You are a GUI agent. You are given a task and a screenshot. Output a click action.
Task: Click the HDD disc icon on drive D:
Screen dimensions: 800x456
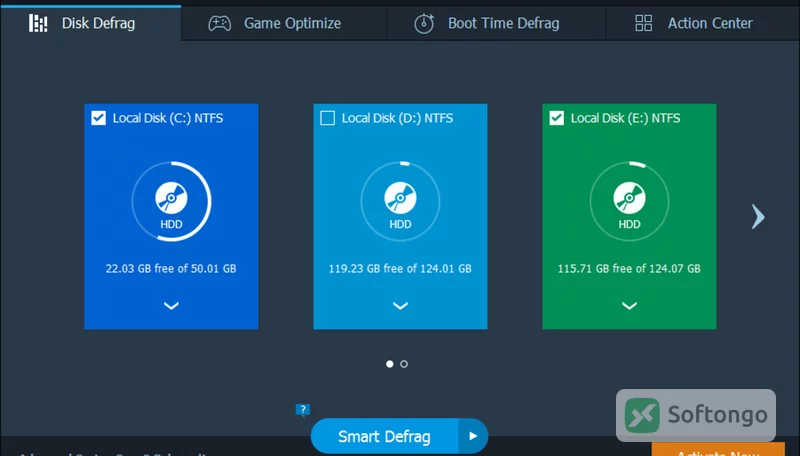pos(401,198)
